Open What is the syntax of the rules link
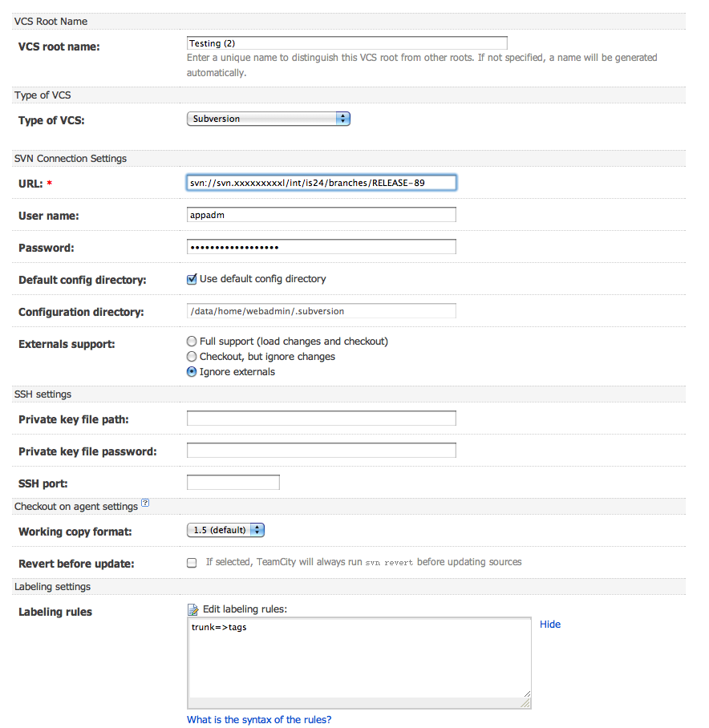The width and height of the screenshot is (709, 728). [x=259, y=720]
